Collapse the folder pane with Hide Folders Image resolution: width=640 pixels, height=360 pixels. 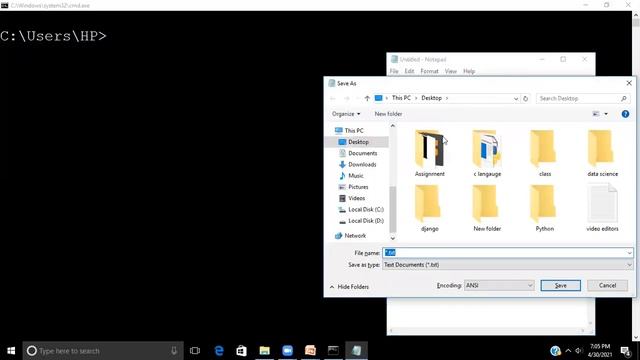point(349,287)
